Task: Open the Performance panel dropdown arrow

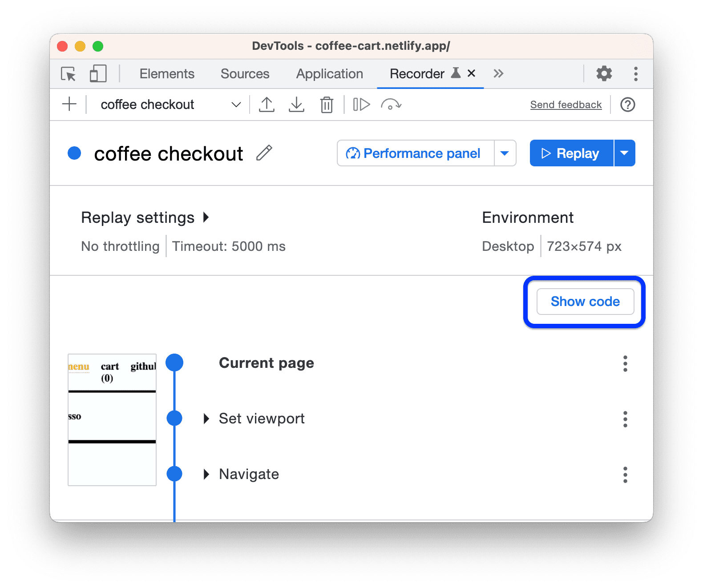Action: (x=505, y=153)
